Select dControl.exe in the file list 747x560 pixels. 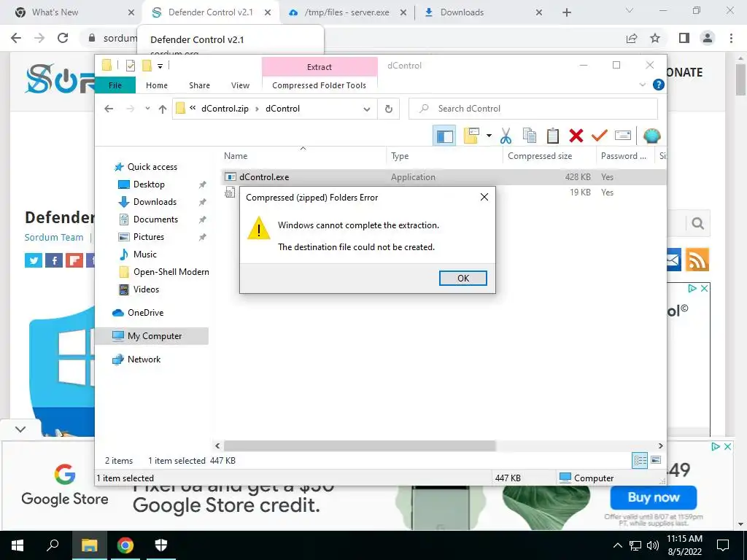coord(263,177)
